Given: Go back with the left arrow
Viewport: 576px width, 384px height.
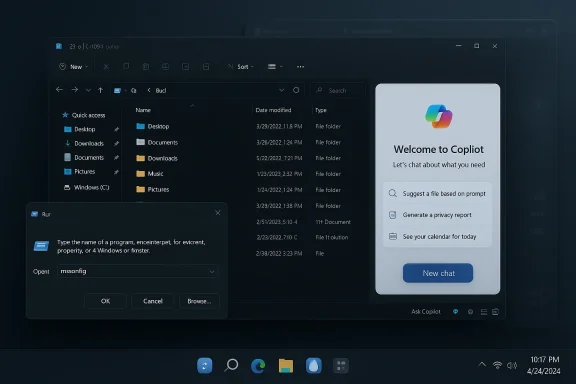Looking at the screenshot, I should (60, 90).
